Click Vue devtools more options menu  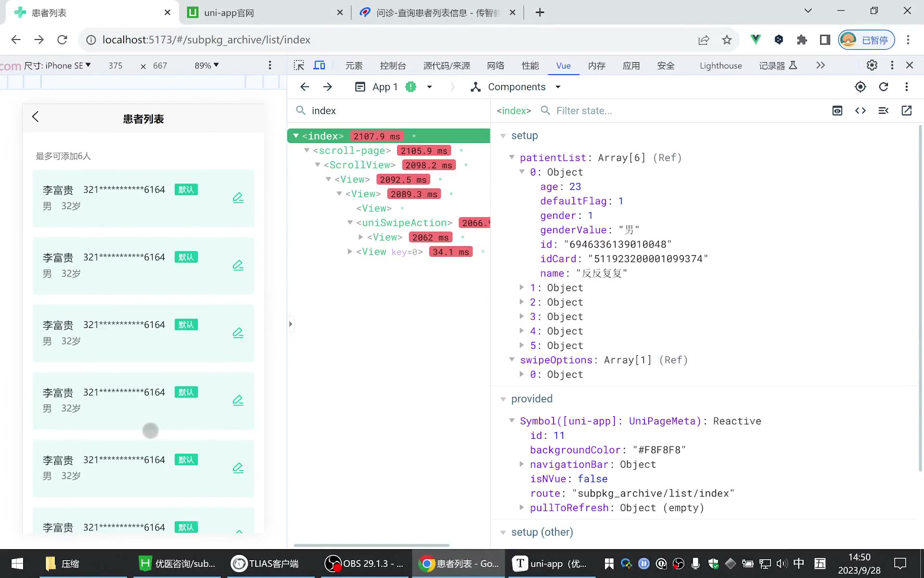click(907, 87)
